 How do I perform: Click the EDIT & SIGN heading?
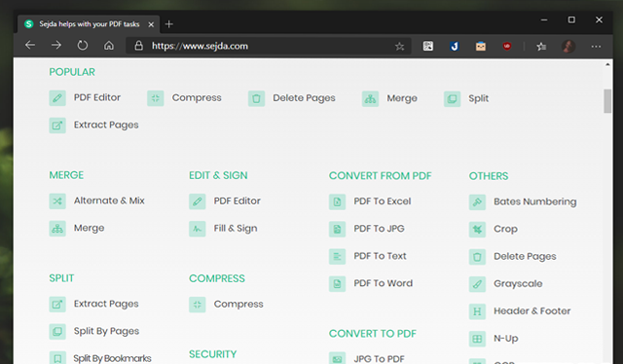218,175
